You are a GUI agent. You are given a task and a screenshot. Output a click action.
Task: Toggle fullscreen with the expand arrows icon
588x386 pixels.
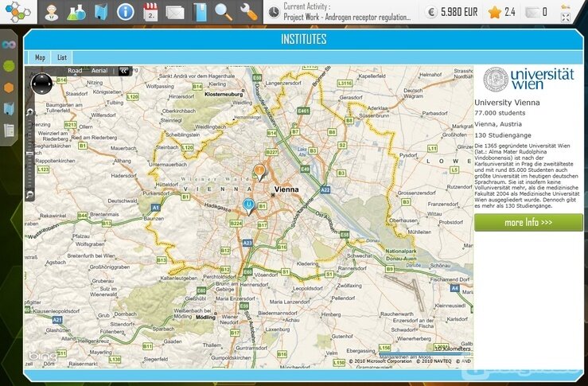coord(566,12)
